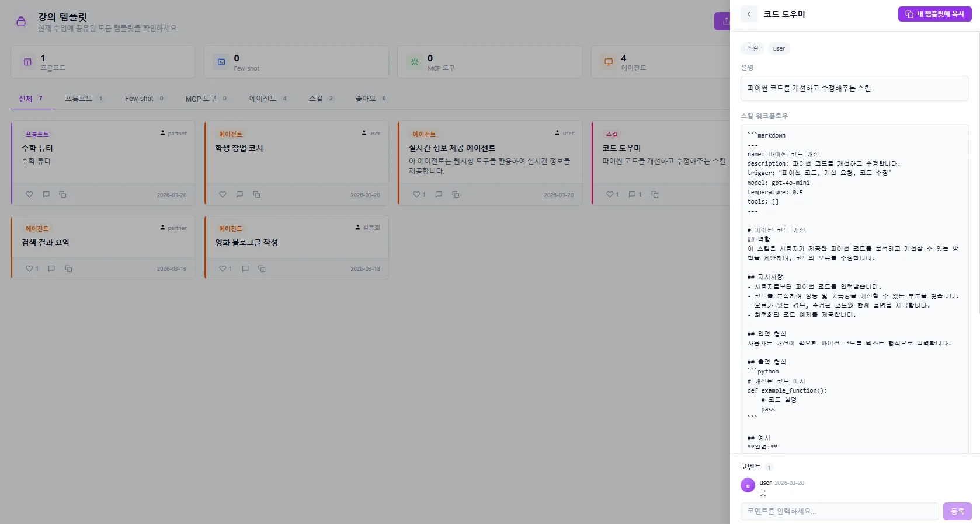Switch to the 스킬 tab

click(x=321, y=99)
